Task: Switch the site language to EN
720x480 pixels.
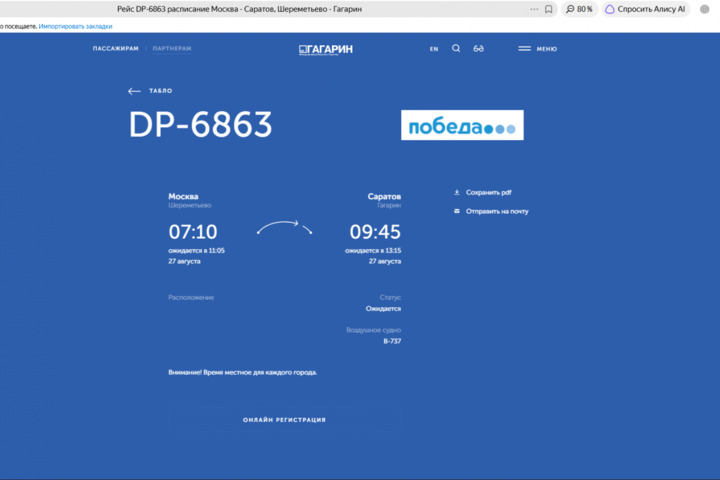Action: pyautogui.click(x=434, y=49)
